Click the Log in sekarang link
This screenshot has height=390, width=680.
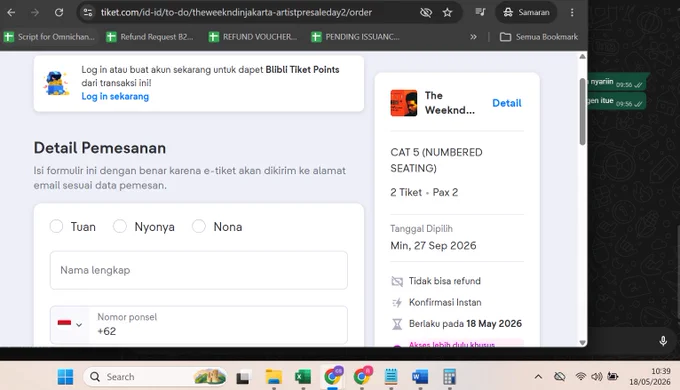click(115, 96)
